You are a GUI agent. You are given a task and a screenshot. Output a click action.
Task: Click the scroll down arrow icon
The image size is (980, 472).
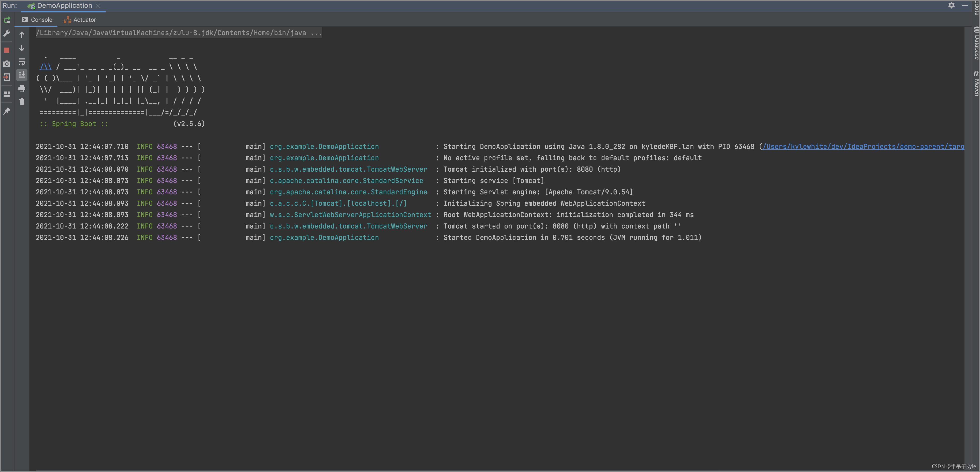coord(21,49)
